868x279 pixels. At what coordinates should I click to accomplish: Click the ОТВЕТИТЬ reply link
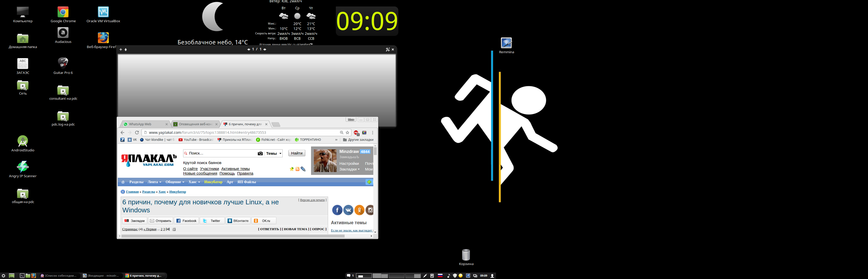[269, 229]
